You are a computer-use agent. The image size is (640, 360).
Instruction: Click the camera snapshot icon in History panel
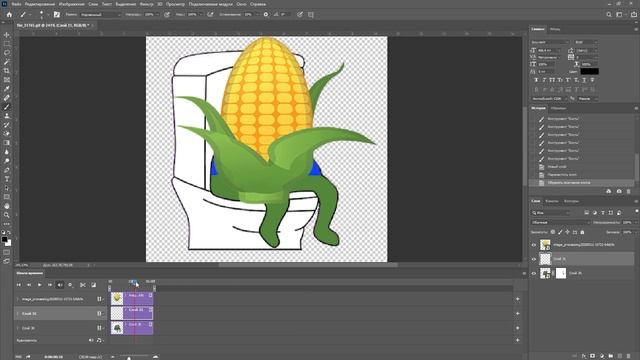[619, 191]
